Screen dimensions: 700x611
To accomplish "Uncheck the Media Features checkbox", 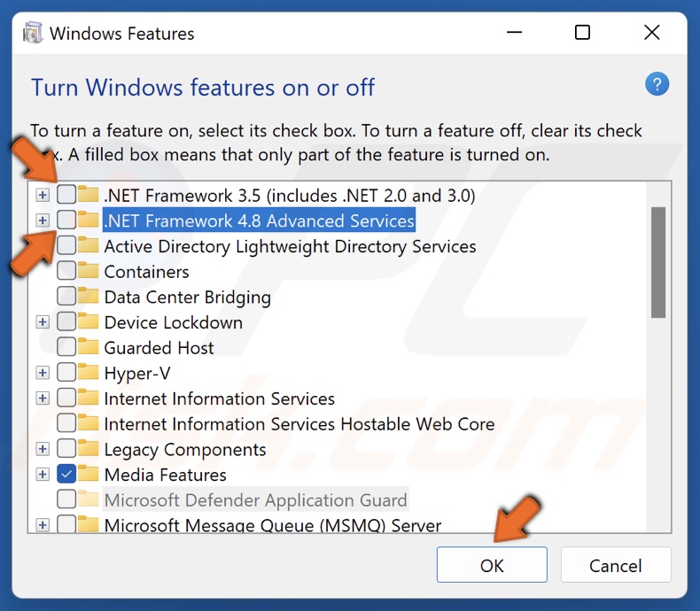I will (x=66, y=474).
